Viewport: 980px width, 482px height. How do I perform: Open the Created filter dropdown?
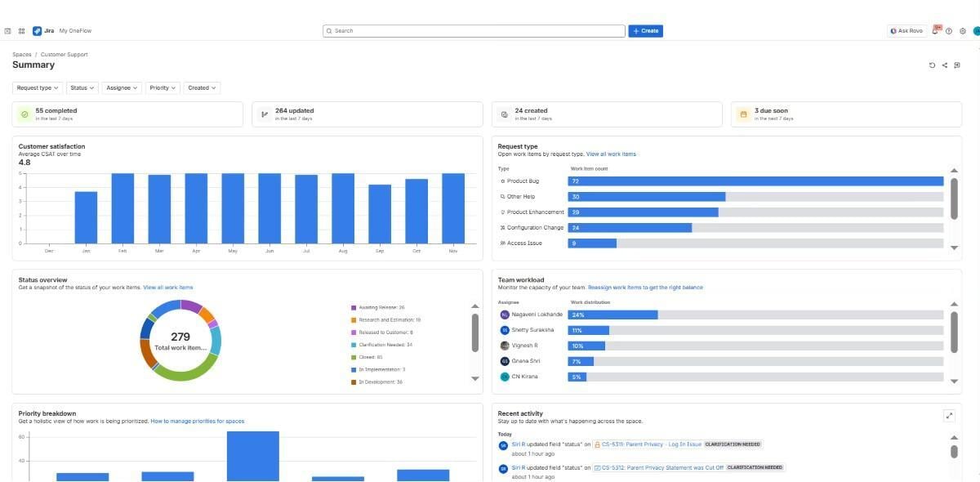203,88
